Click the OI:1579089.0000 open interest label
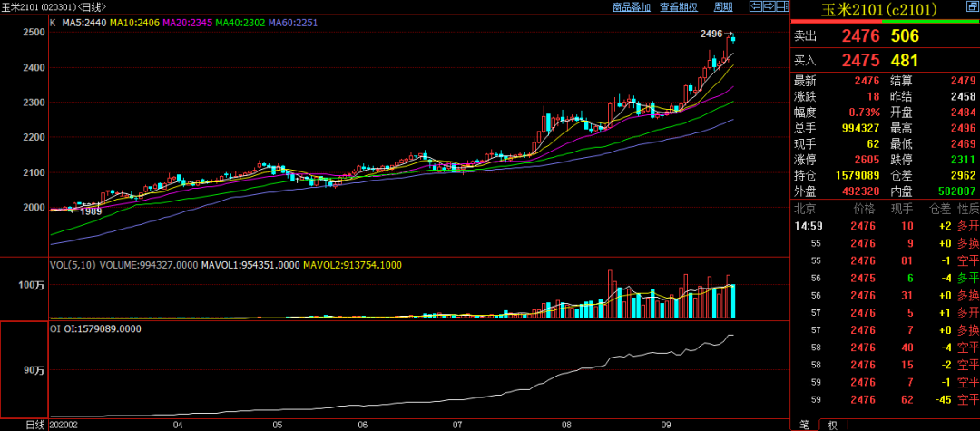 tap(103, 328)
